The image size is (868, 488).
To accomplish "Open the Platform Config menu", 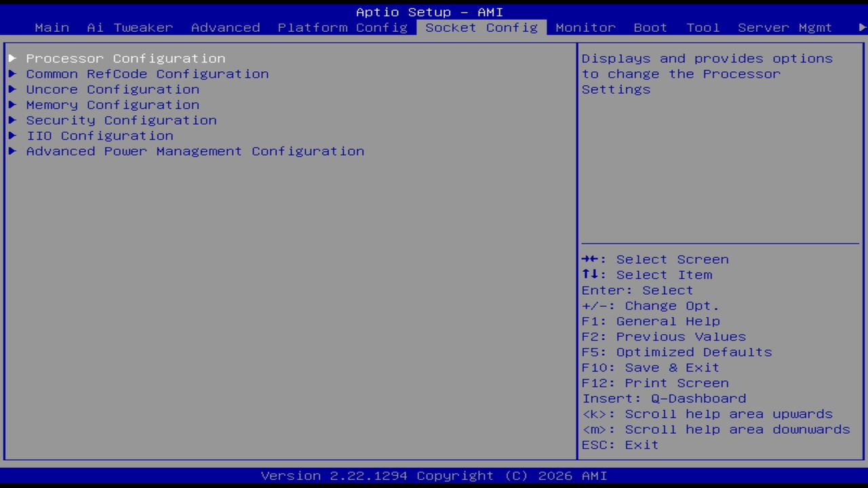I will coord(342,28).
